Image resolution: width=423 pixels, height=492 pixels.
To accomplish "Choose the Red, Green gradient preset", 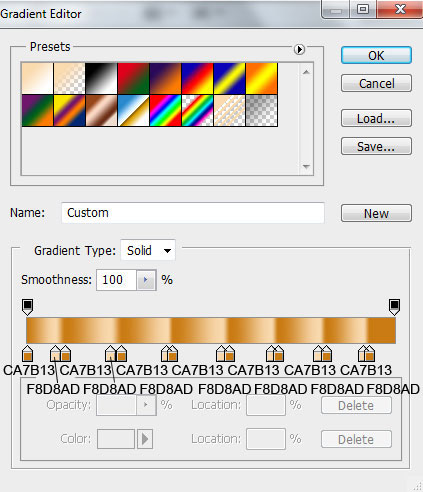I will (x=133, y=78).
